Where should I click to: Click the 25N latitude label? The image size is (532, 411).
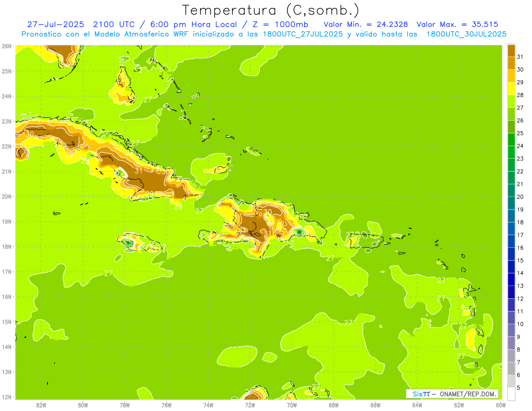pyautogui.click(x=6, y=71)
